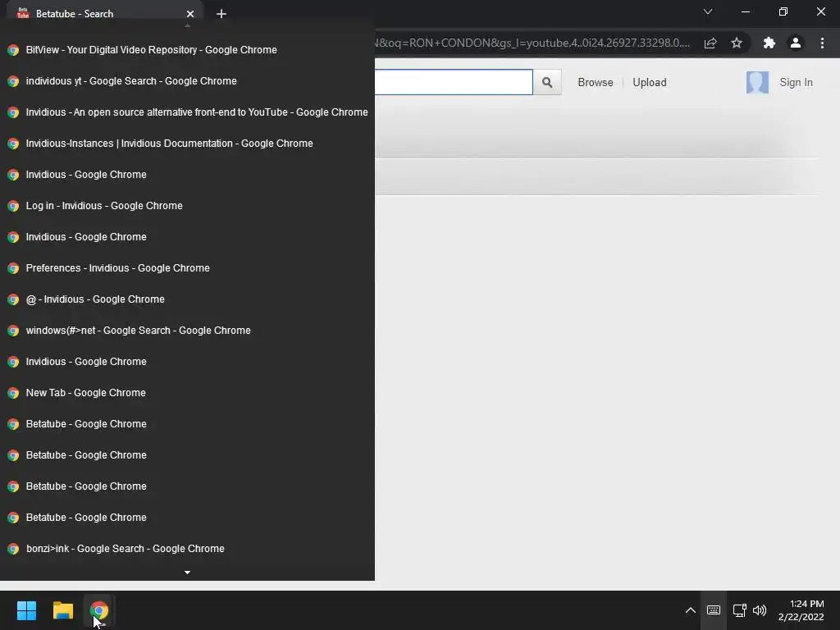Select 'bonzi>ink - Google Search' entry

[187, 549]
